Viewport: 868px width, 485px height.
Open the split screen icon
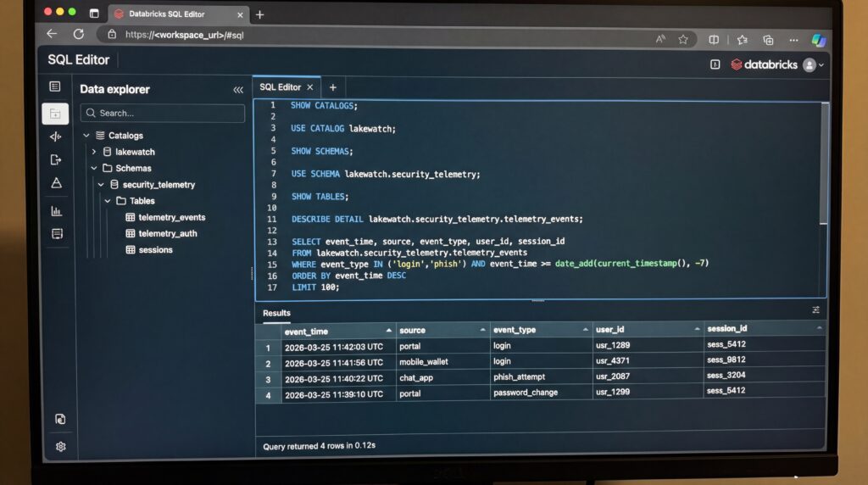tap(714, 40)
